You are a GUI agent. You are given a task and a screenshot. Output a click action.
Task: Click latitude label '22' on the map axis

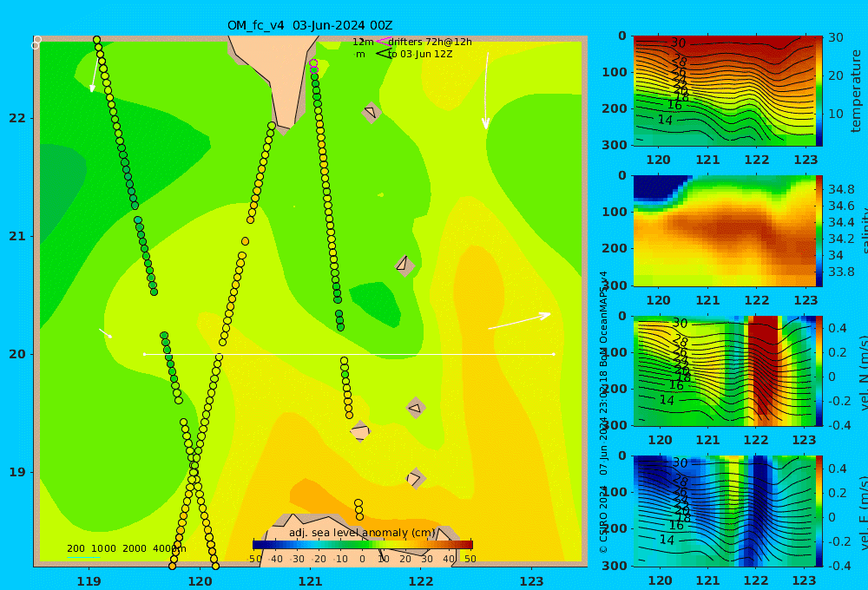[x=17, y=118]
